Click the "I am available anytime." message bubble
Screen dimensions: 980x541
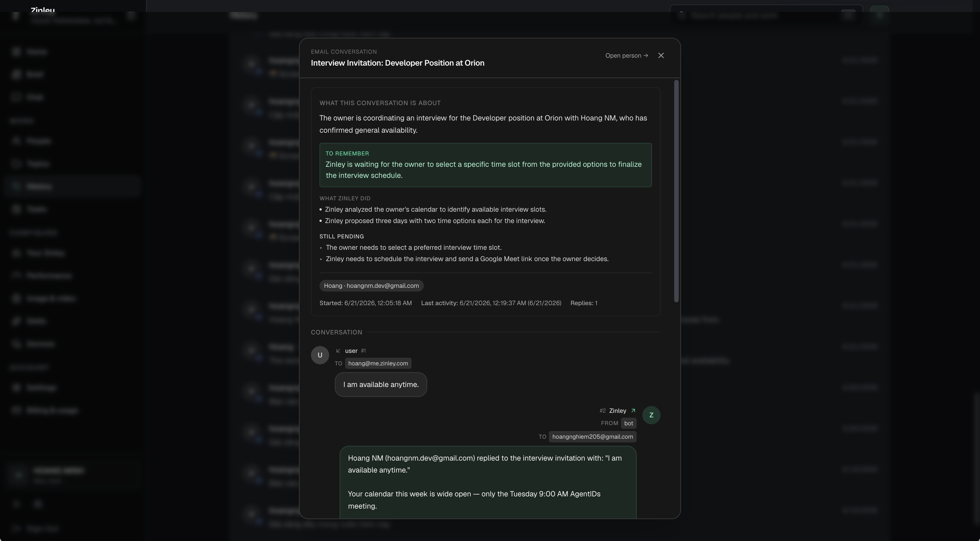(x=381, y=385)
